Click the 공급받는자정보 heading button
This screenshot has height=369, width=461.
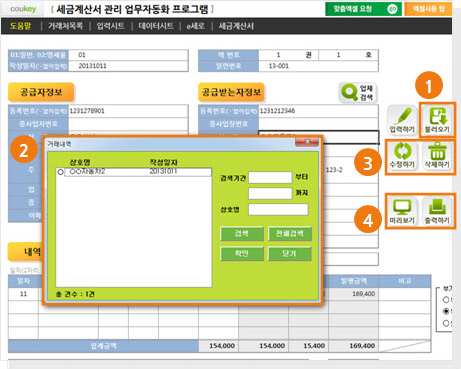pyautogui.click(x=231, y=92)
